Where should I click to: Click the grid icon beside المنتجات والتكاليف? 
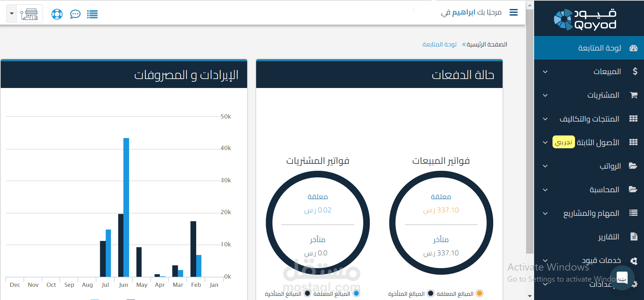[634, 118]
